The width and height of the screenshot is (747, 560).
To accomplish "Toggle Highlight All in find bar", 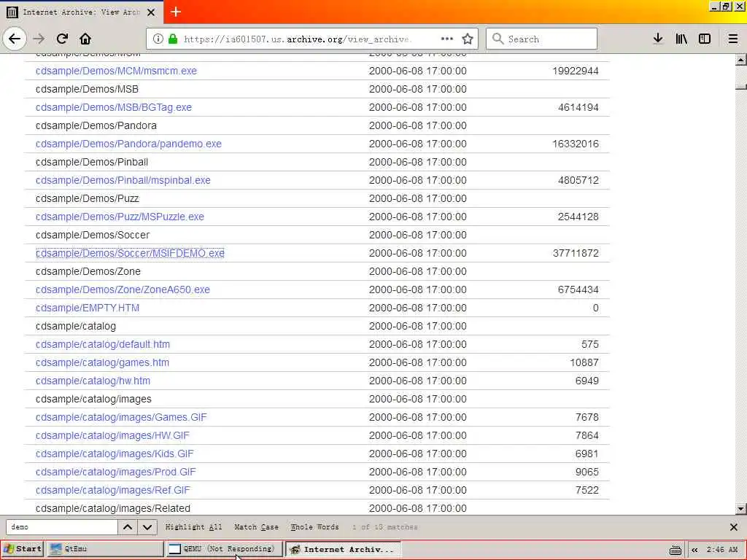I will coord(193,527).
